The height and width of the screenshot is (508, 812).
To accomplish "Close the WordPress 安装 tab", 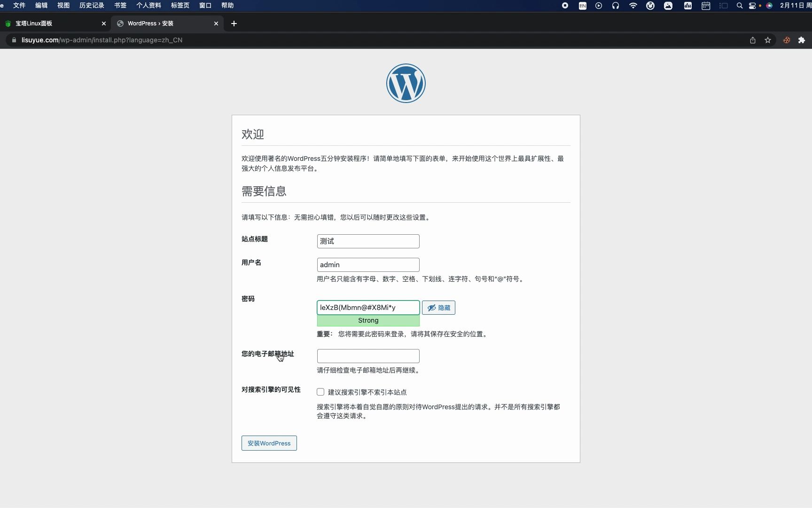I will click(216, 24).
